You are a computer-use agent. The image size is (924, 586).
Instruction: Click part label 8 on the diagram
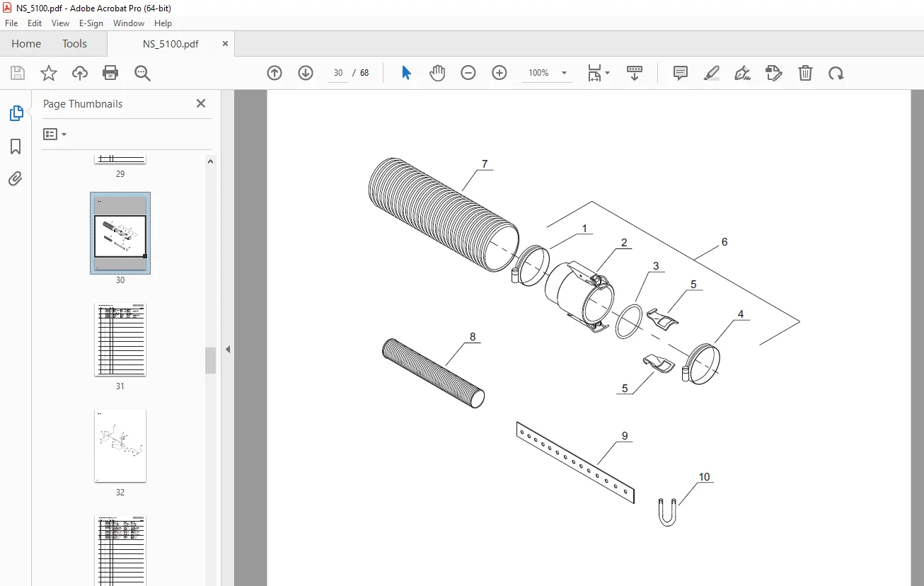[473, 337]
